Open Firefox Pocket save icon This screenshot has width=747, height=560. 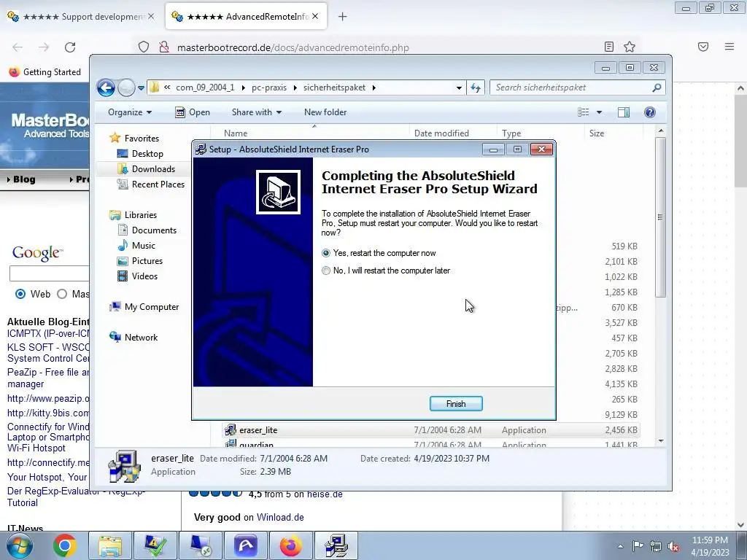[x=703, y=47]
